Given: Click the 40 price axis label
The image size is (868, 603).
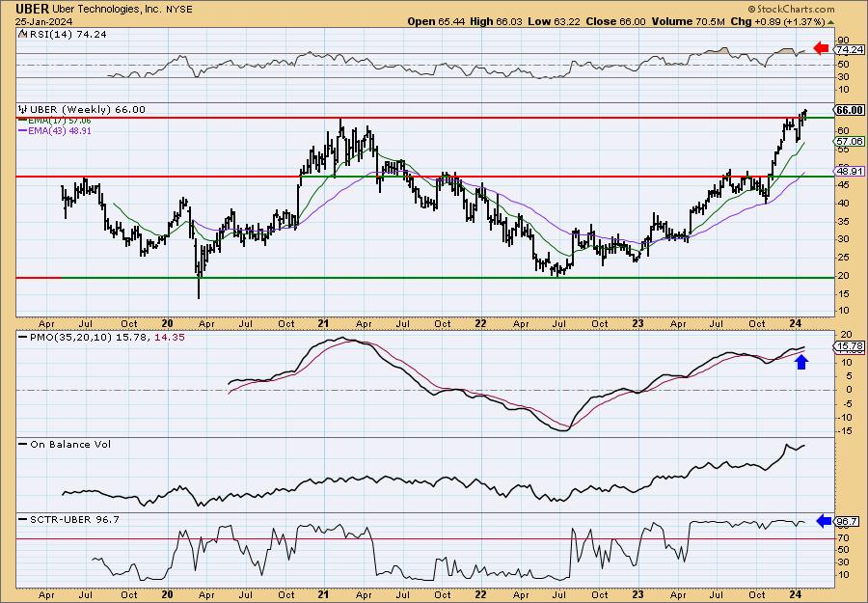Looking at the screenshot, I should pos(843,204).
